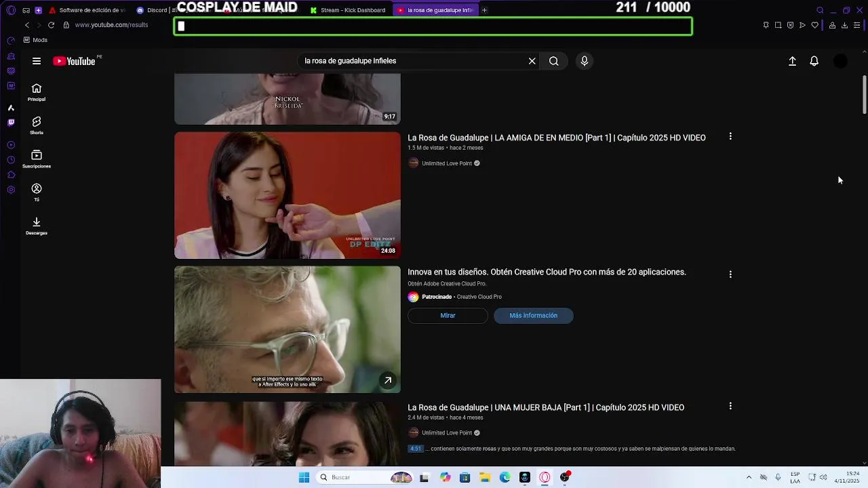The width and height of the screenshot is (868, 488).
Task: Open the Adobe ad video thumbnail
Action: pos(288,329)
